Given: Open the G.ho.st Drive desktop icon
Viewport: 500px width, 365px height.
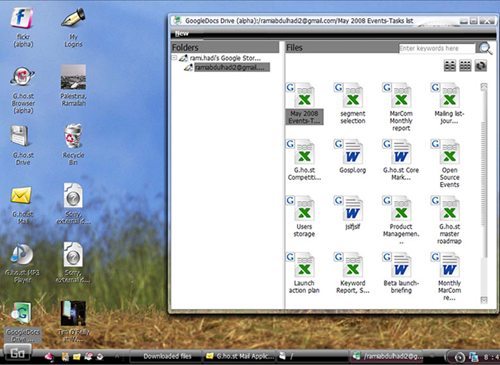Looking at the screenshot, I should tap(23, 145).
